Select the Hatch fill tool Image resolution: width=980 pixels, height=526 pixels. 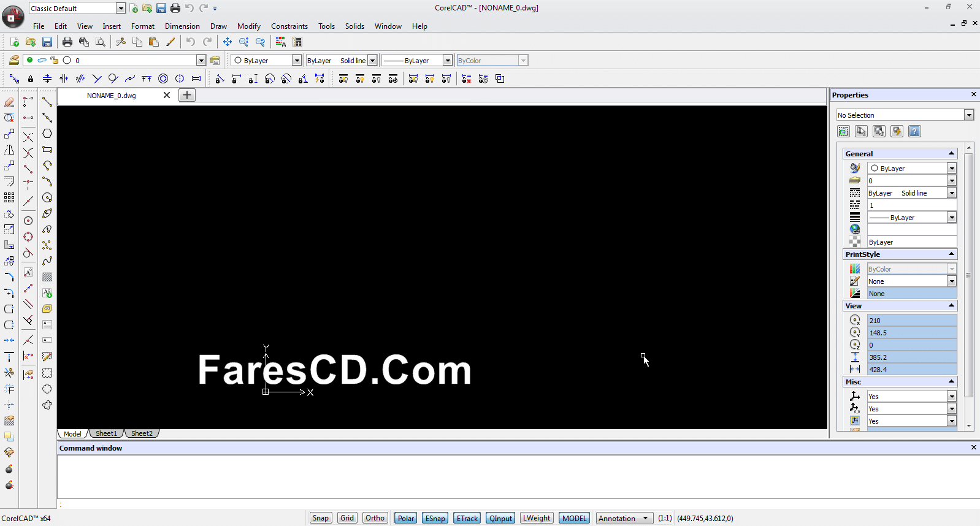(47, 277)
